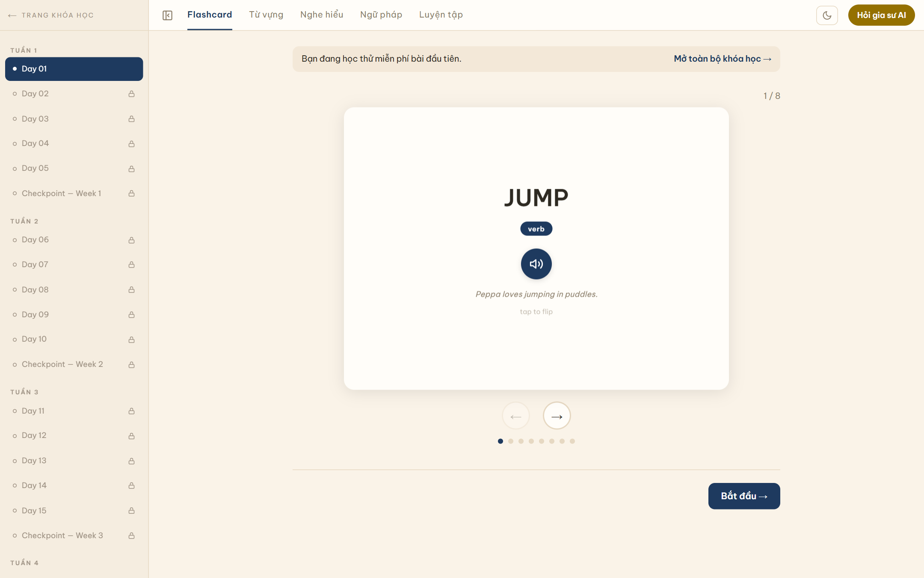This screenshot has height=578, width=924.
Task: Select Day 01 lesson
Action: pos(74,69)
